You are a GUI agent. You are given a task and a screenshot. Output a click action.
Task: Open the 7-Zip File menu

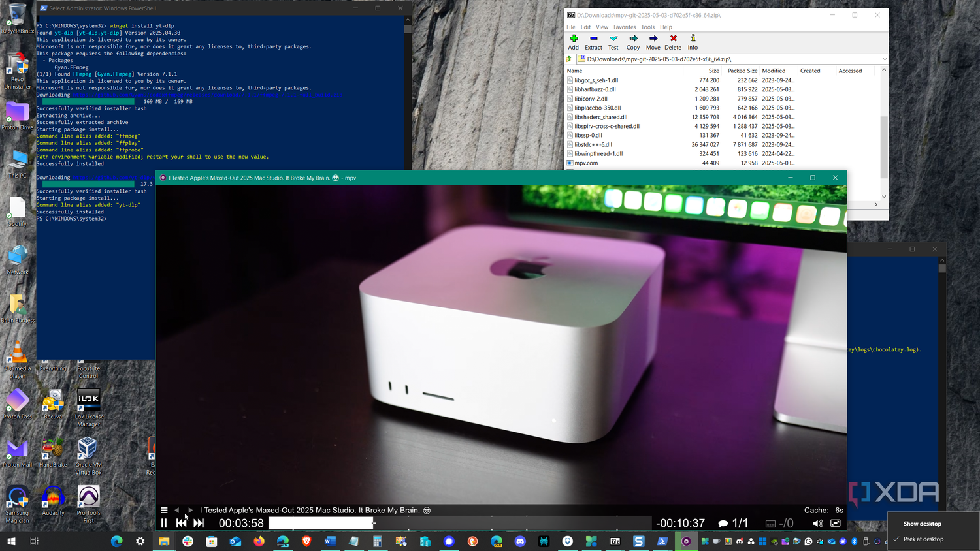click(x=571, y=27)
